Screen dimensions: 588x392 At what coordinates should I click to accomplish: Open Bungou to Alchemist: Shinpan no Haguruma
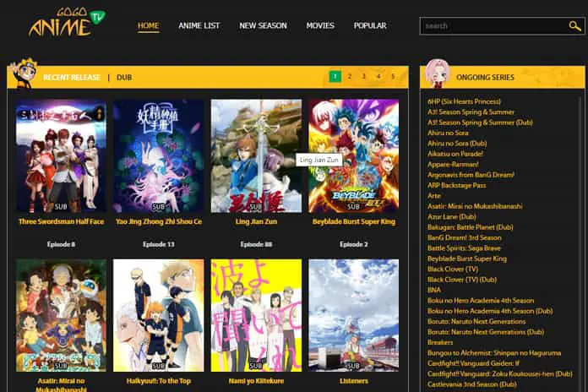pyautogui.click(x=494, y=353)
